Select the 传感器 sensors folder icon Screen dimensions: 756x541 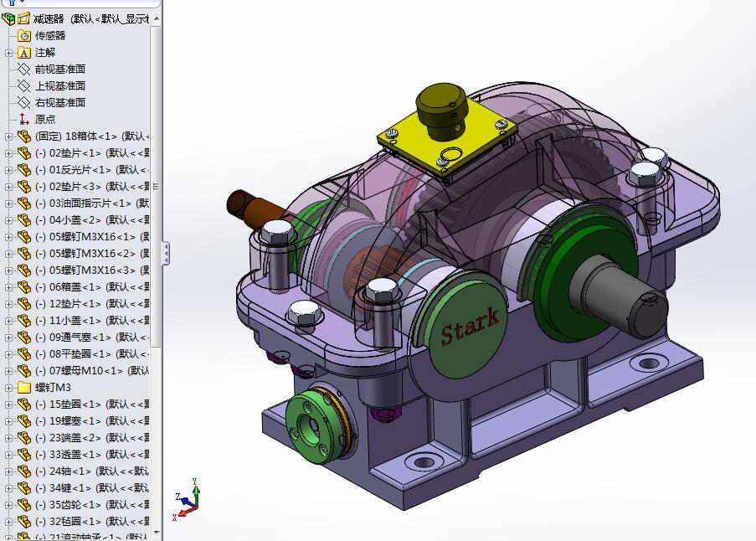[x=23, y=35]
